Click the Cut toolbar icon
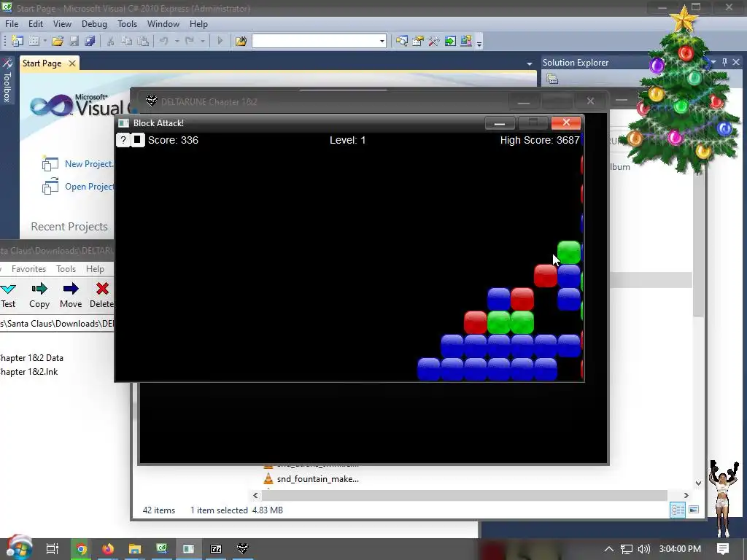This screenshot has height=560, width=747. point(111,42)
